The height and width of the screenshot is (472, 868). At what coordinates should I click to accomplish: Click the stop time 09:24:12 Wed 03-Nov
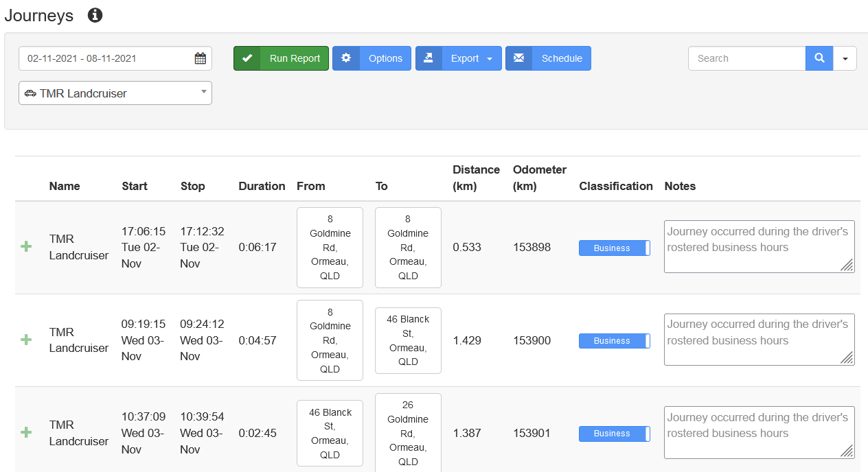203,340
